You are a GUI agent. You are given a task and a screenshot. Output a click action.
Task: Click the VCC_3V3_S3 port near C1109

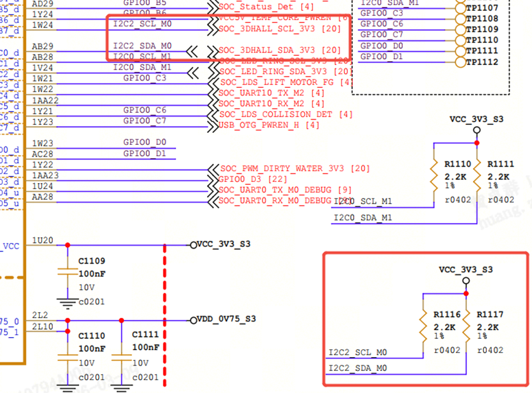pyautogui.click(x=220, y=244)
